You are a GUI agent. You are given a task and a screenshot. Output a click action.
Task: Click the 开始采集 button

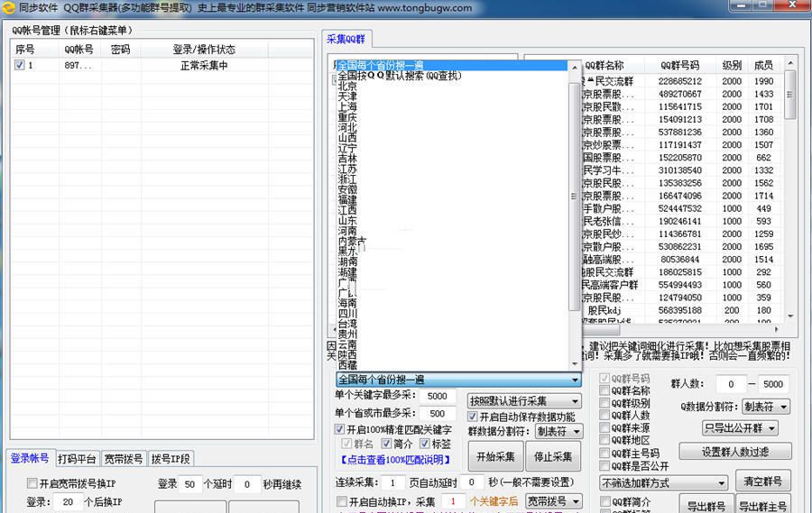point(495,456)
